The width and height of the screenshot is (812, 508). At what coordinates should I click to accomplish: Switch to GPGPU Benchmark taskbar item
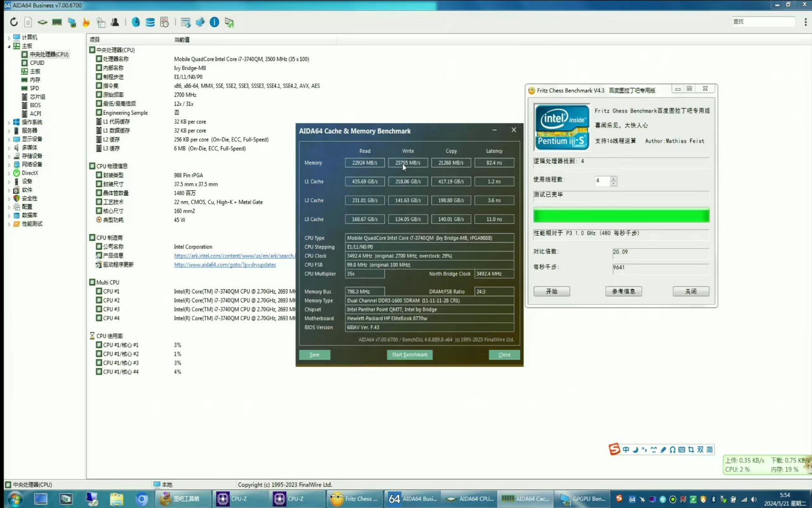point(582,499)
